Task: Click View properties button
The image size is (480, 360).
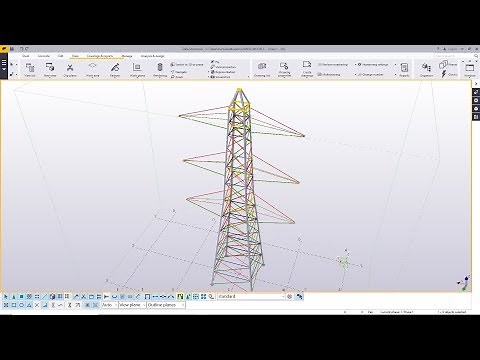Action: tap(223, 67)
